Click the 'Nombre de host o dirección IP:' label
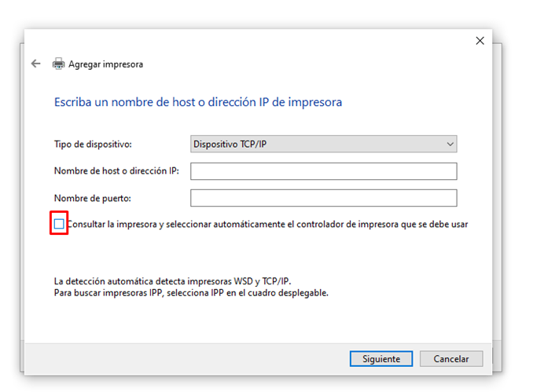Viewport: 533px width, 392px height. pos(116,171)
